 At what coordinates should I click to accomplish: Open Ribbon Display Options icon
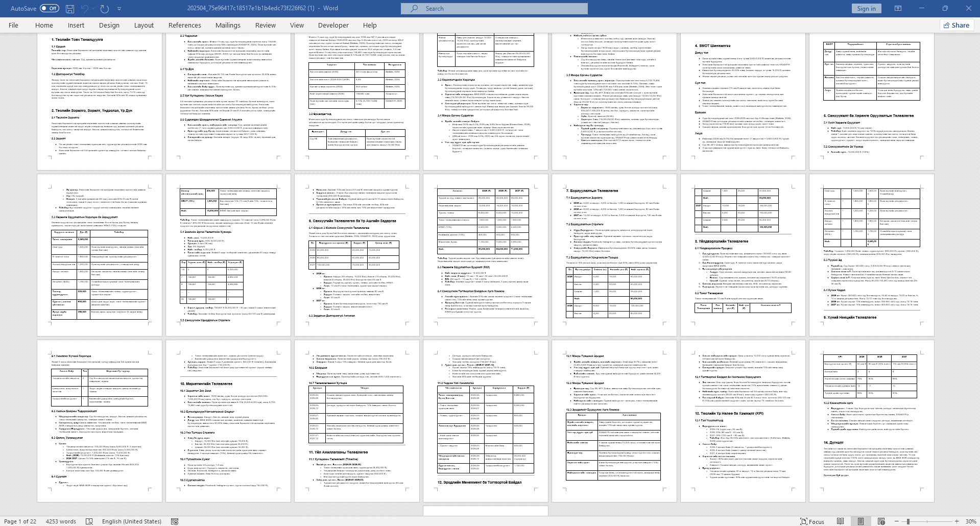[897, 8]
